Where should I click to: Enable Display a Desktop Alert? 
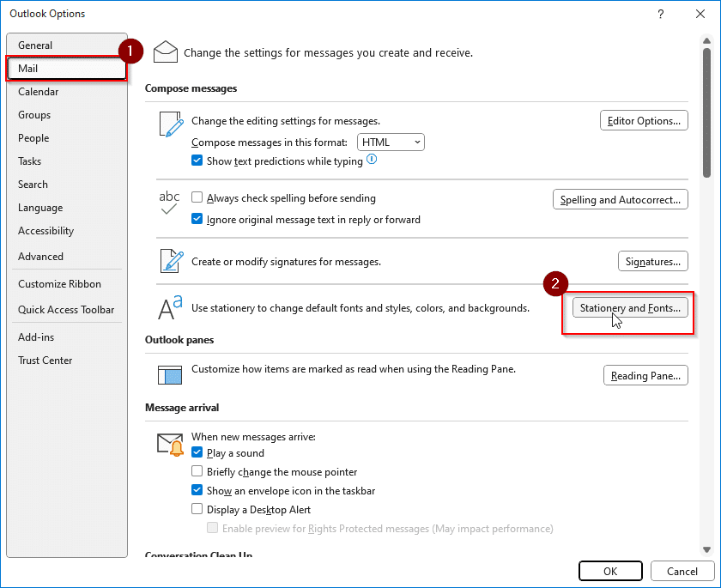click(197, 509)
